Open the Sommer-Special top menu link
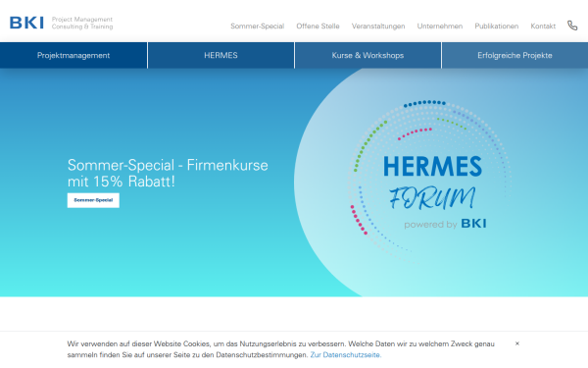 257,26
